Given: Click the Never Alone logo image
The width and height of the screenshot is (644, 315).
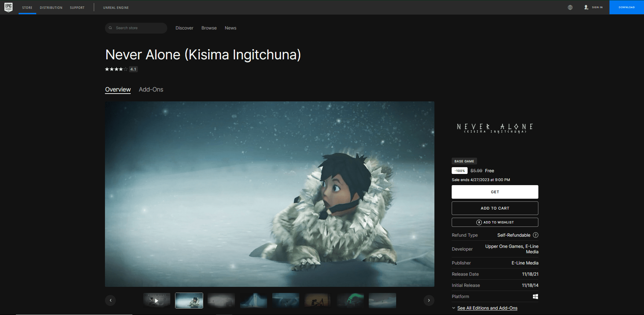Looking at the screenshot, I should (x=495, y=128).
